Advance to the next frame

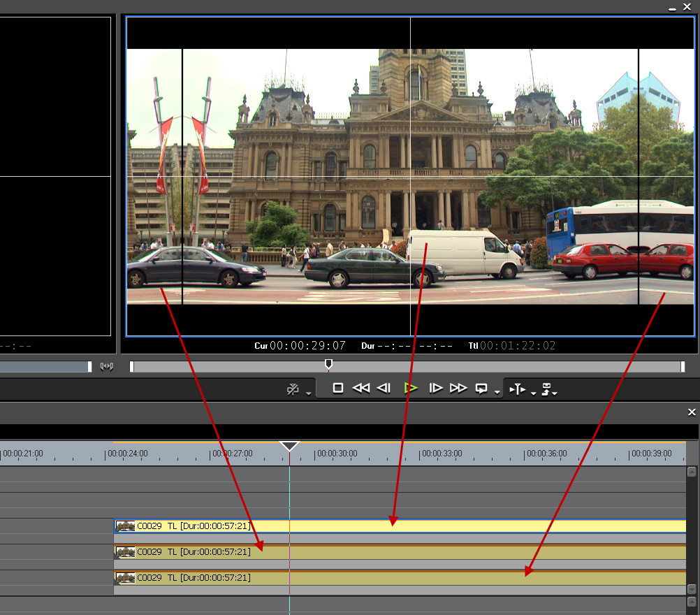(435, 388)
